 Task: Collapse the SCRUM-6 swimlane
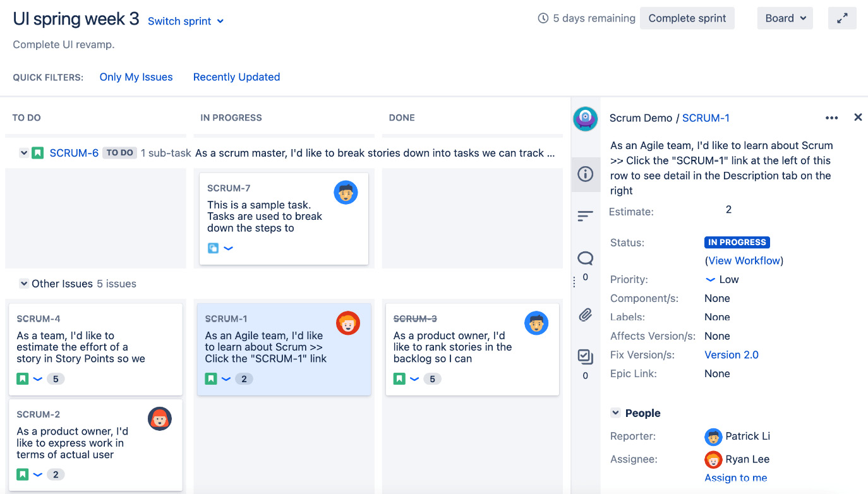point(24,153)
